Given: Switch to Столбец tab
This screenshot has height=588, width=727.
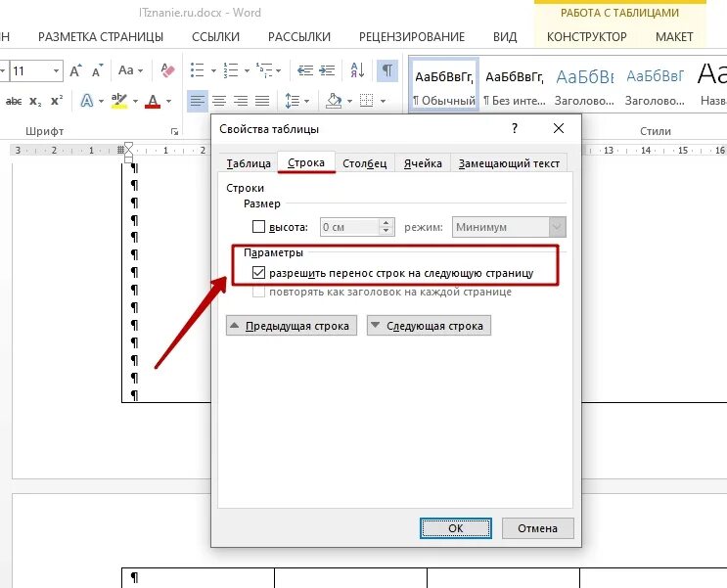Looking at the screenshot, I should pyautogui.click(x=364, y=163).
